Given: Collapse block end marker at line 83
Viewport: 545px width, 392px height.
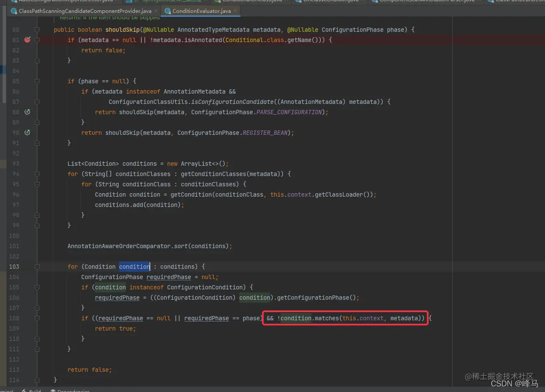Looking at the screenshot, I should [x=37, y=61].
